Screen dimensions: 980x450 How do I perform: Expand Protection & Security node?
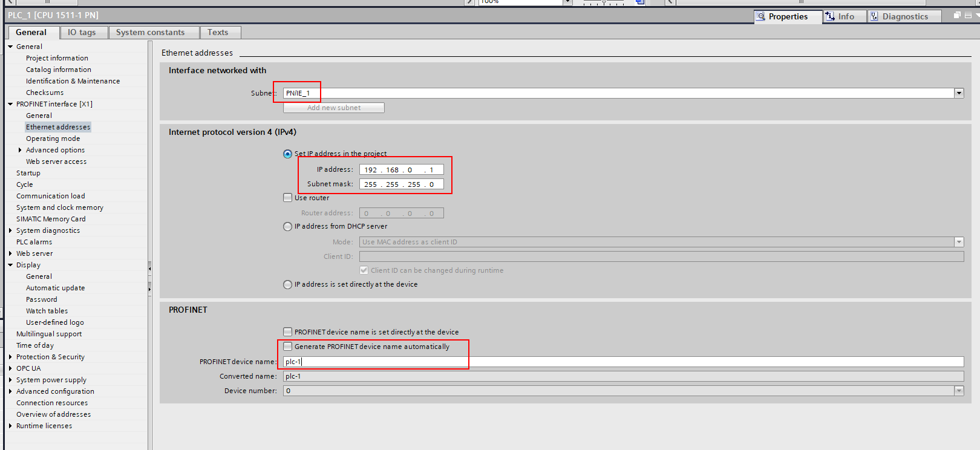[x=10, y=357]
